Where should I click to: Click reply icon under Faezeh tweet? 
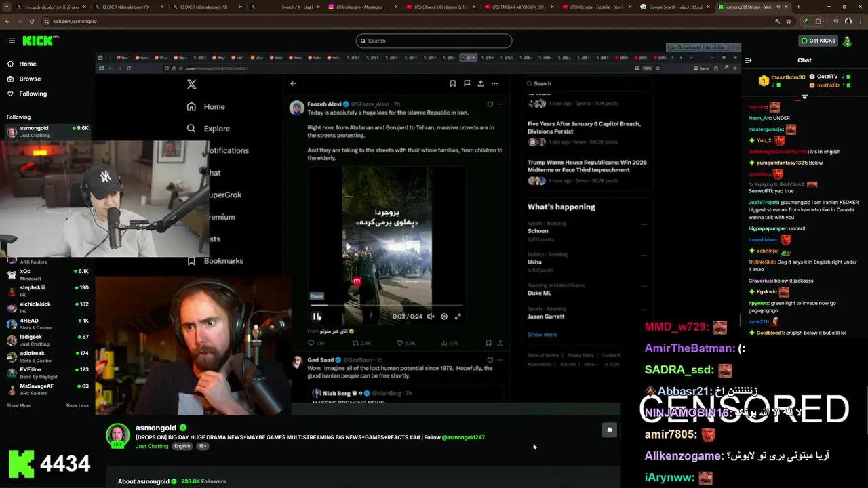[311, 343]
